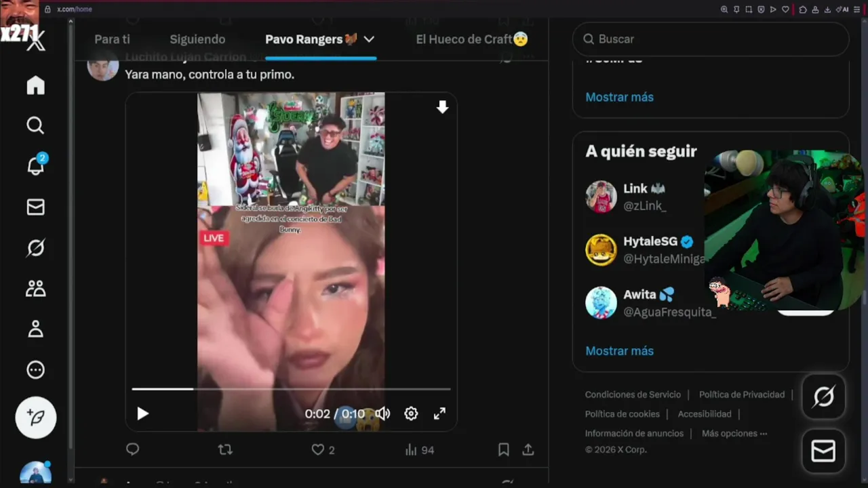Open floating messages envelope button

click(x=823, y=451)
